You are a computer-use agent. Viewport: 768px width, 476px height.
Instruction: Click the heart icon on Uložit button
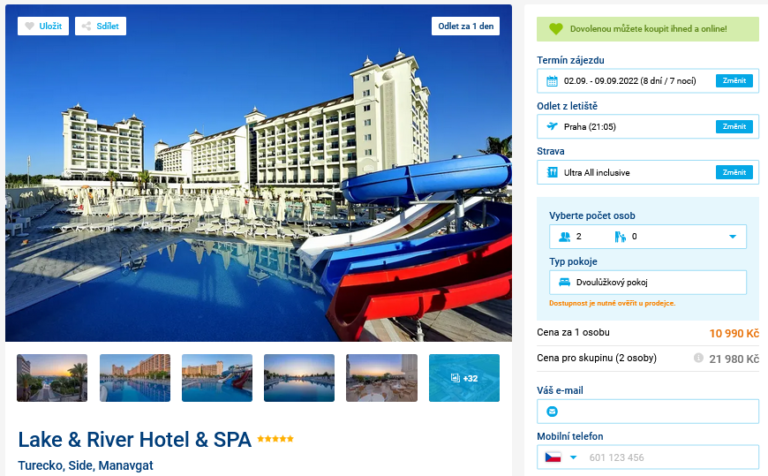(29, 26)
